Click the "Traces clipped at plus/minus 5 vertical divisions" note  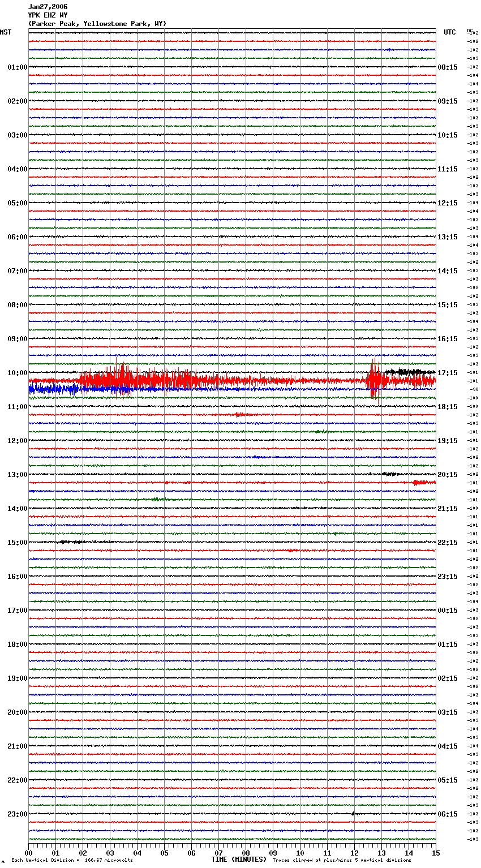(x=342, y=861)
